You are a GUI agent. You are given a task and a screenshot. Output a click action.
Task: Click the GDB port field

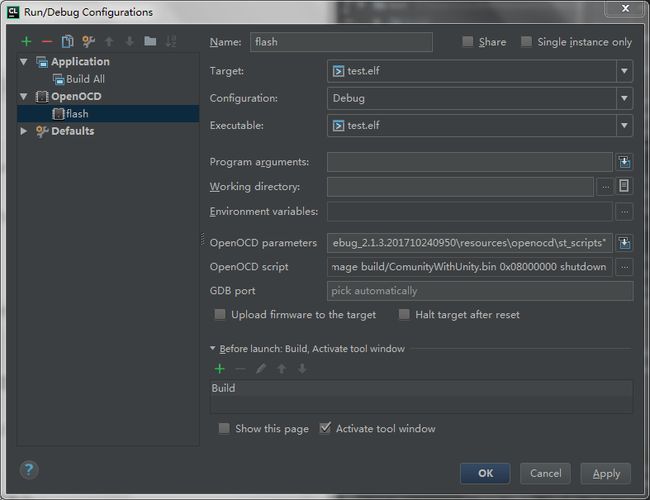tap(480, 291)
